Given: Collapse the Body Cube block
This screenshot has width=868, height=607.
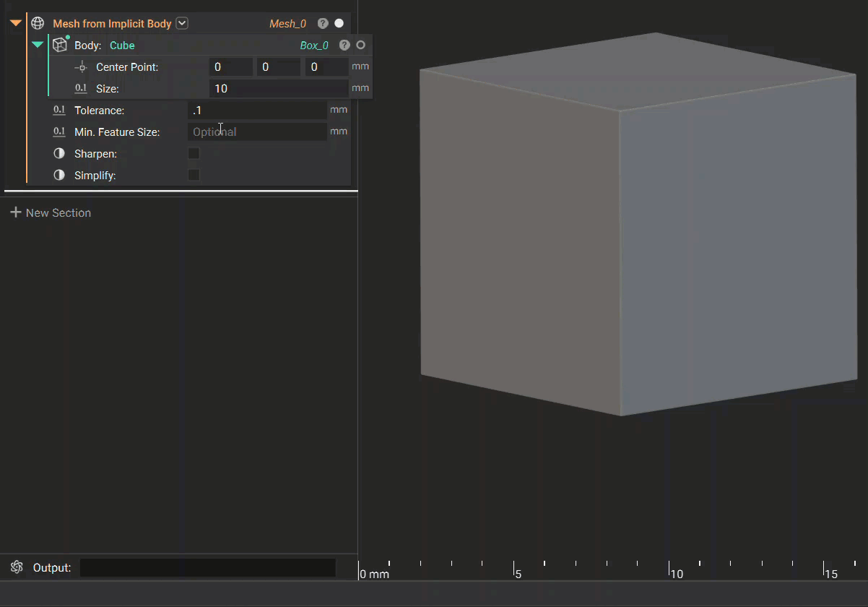Looking at the screenshot, I should (38, 45).
